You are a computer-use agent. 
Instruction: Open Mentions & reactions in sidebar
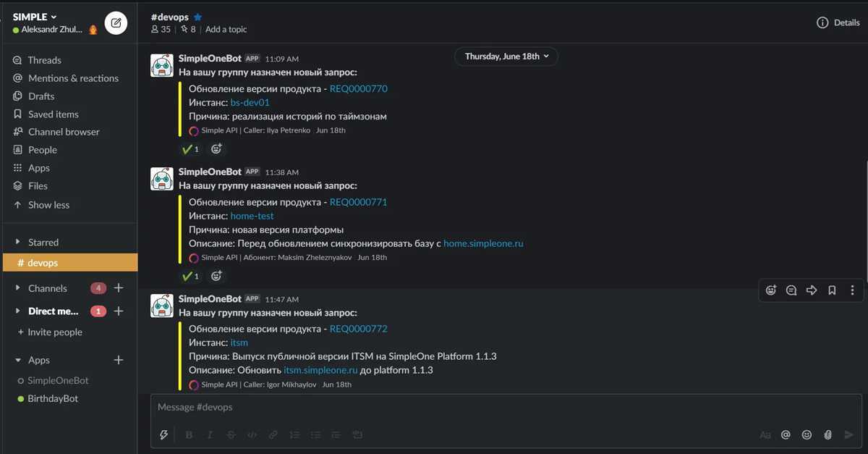click(73, 78)
